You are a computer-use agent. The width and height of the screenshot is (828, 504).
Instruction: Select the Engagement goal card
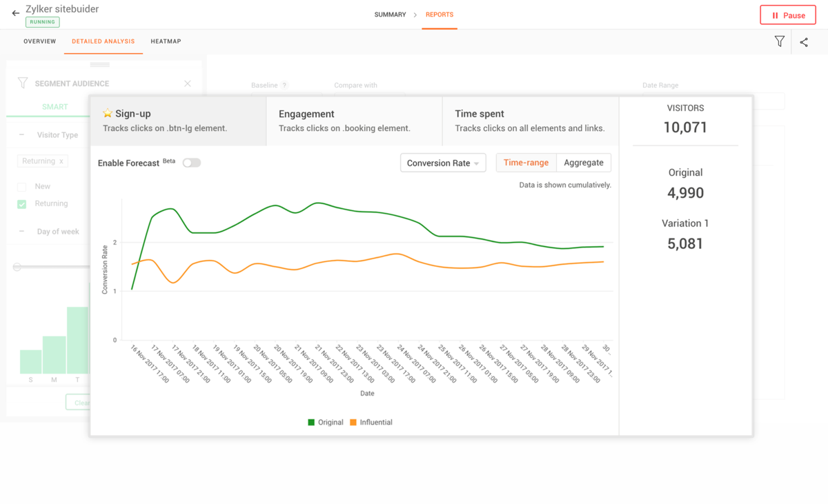click(354, 121)
